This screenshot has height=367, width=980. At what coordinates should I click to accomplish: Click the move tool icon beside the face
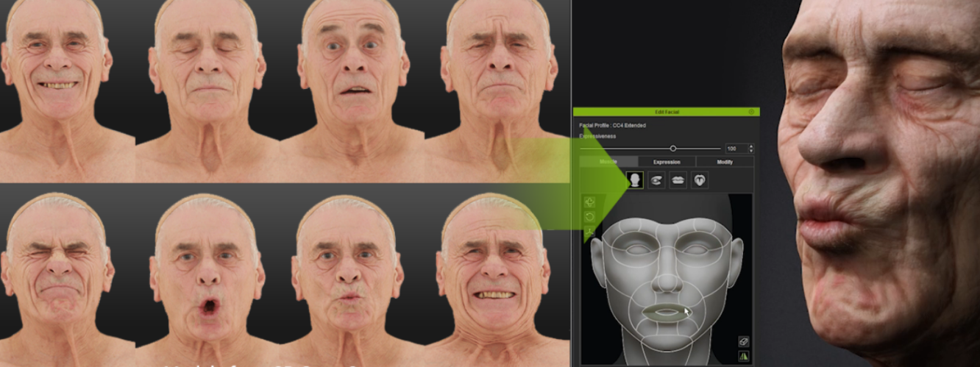click(589, 202)
